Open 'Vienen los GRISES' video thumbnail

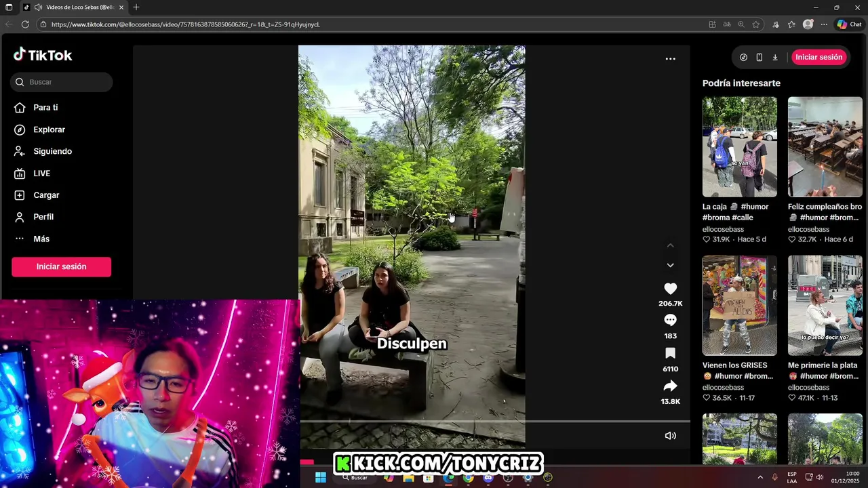coord(739,305)
